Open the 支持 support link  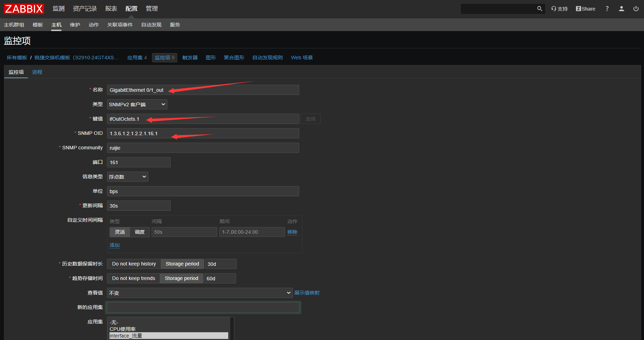560,9
